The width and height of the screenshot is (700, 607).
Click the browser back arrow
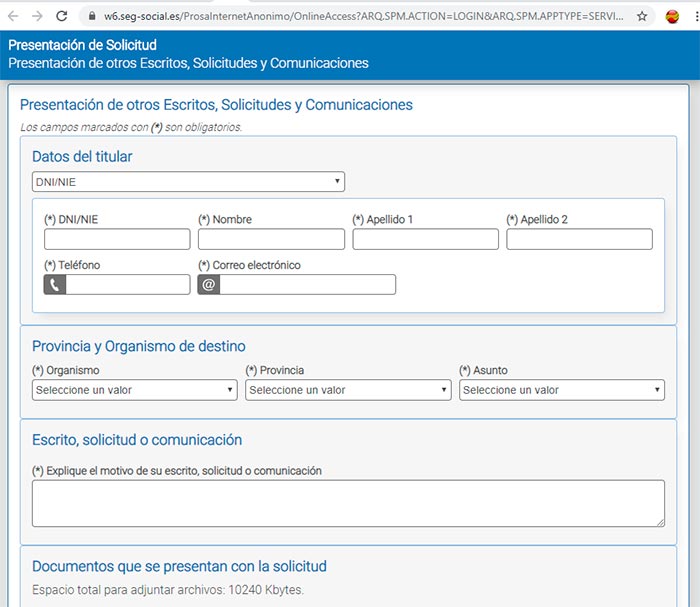(x=13, y=16)
